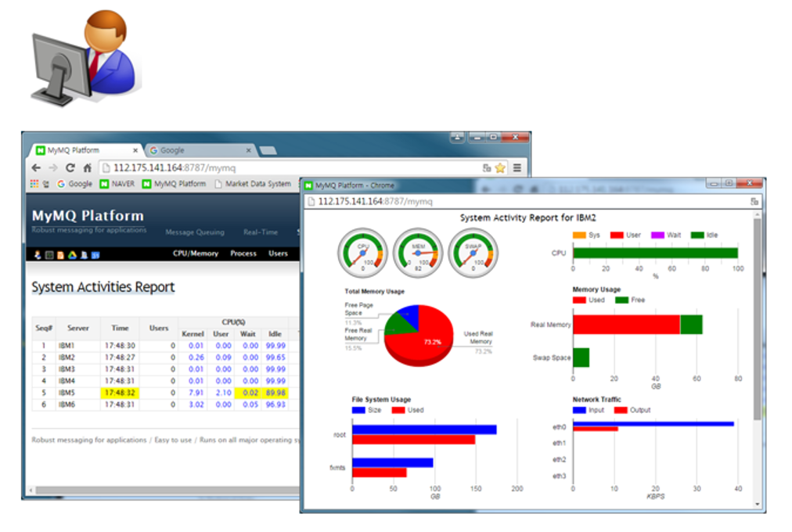Click the highlighted time 17:48:32
This screenshot has width=792, height=532.
pyautogui.click(x=120, y=393)
